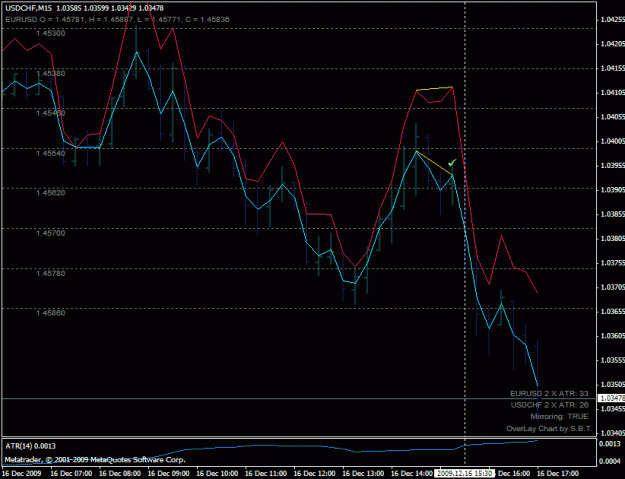Click the 1.03655 price scale label
This screenshot has width=625, height=479.
(x=613, y=311)
